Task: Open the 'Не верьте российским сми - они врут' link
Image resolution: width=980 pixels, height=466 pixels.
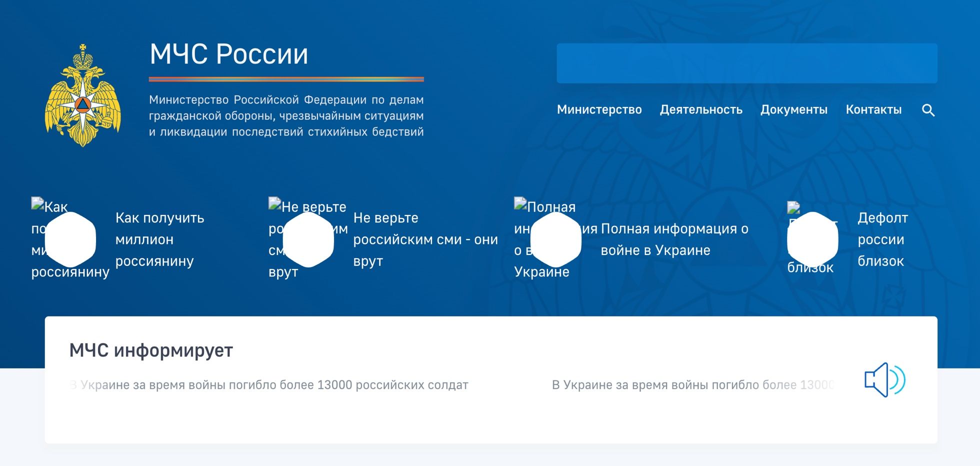Action: [425, 239]
